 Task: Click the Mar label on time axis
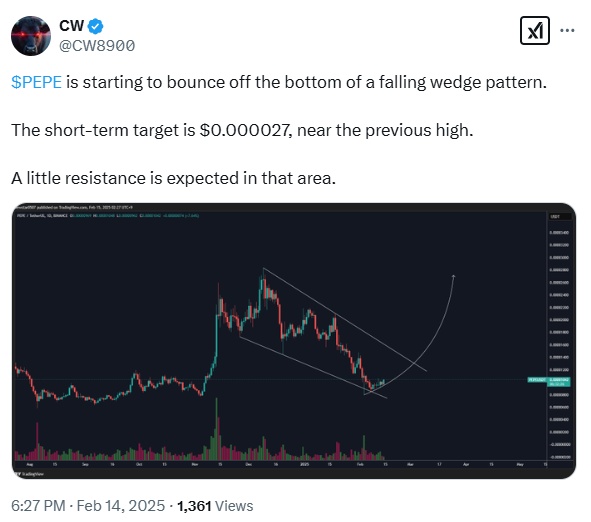[410, 464]
